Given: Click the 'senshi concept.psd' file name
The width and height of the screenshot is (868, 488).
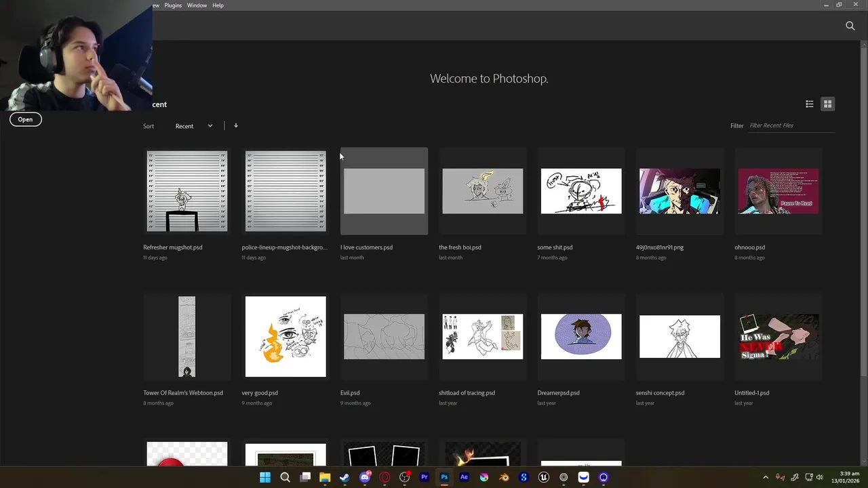Looking at the screenshot, I should click(x=660, y=393).
